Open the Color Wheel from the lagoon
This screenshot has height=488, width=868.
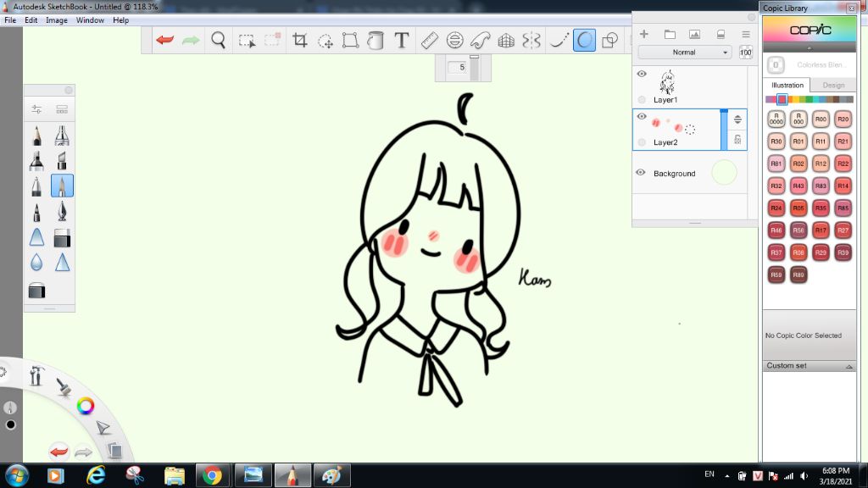click(x=86, y=406)
